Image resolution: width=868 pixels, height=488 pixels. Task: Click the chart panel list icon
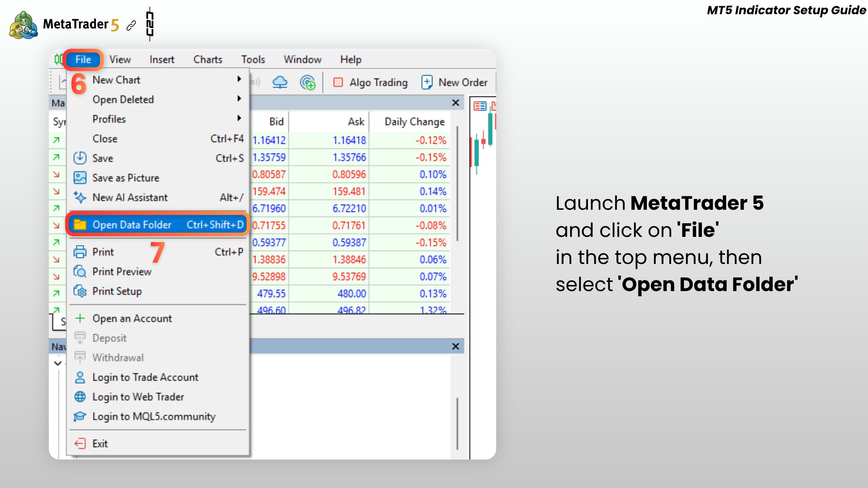(480, 106)
